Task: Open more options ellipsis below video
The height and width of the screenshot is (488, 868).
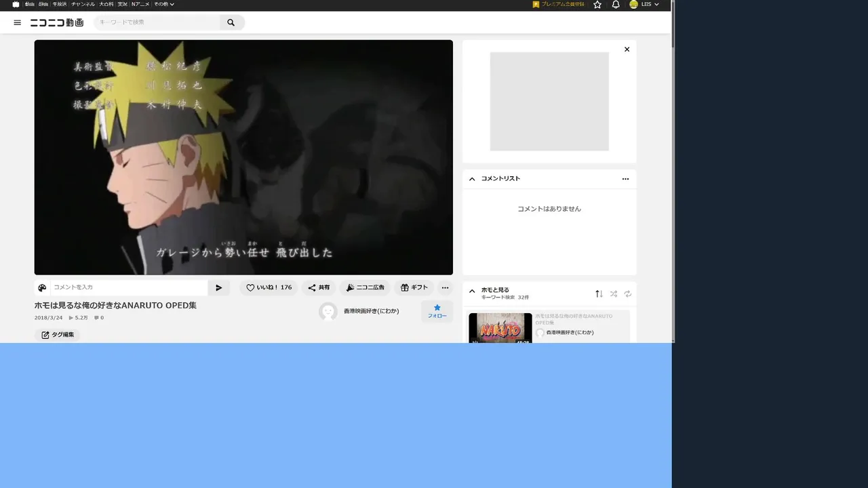Action: 445,287
